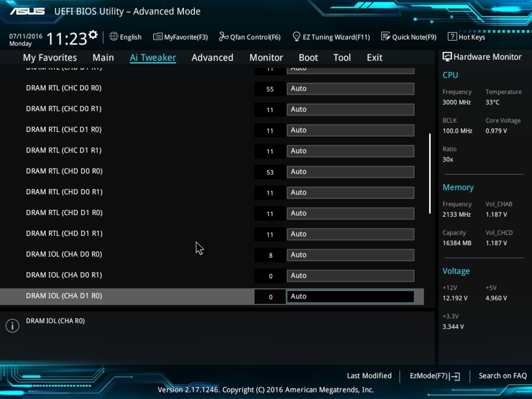
Task: Edit Auto field for DRAM RTL (CHC D0 R0)
Action: coord(350,88)
